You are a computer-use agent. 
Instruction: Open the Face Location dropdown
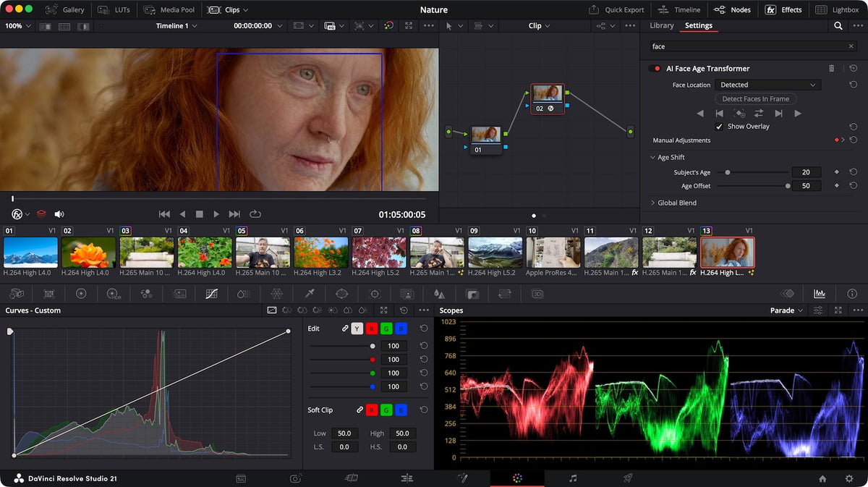pyautogui.click(x=767, y=85)
